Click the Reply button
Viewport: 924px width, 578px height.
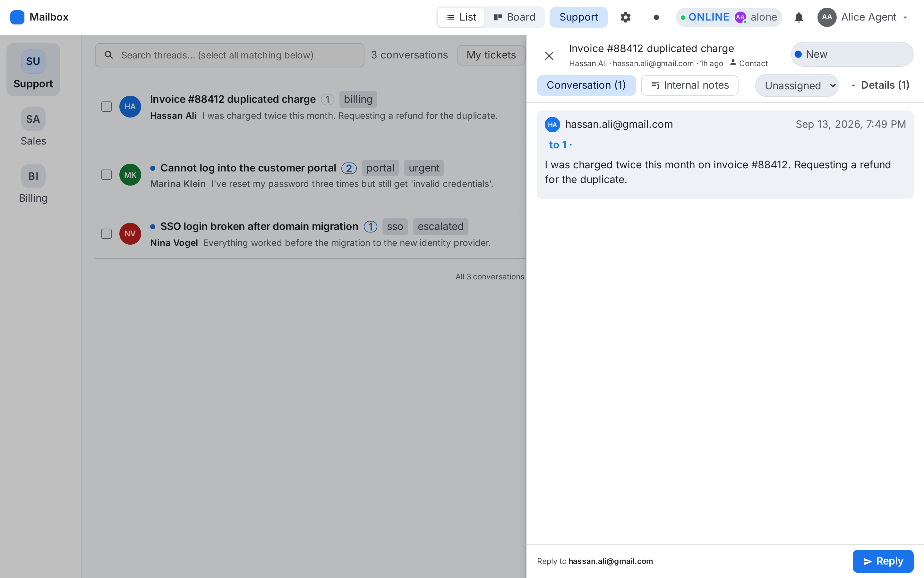(x=883, y=561)
